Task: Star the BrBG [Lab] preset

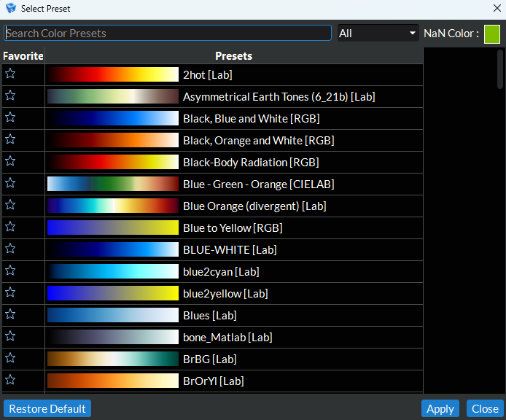Action: tap(10, 358)
